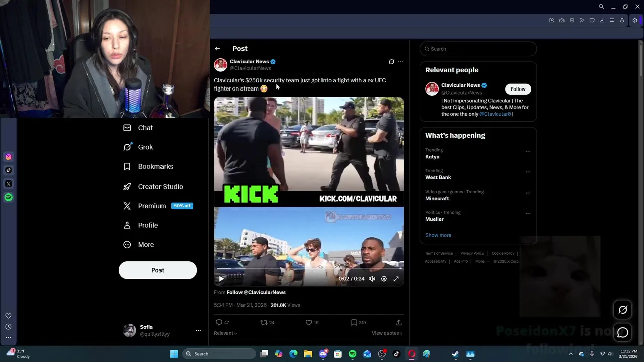Open the @Clavicular0 mention link
Image resolution: width=644 pixels, height=362 pixels.
coord(495,114)
